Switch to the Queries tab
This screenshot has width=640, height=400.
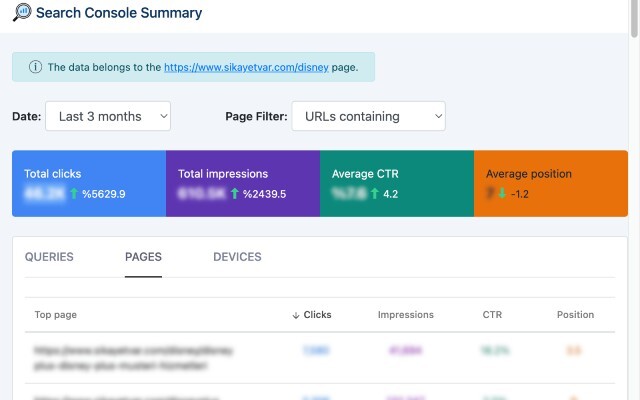click(x=49, y=257)
